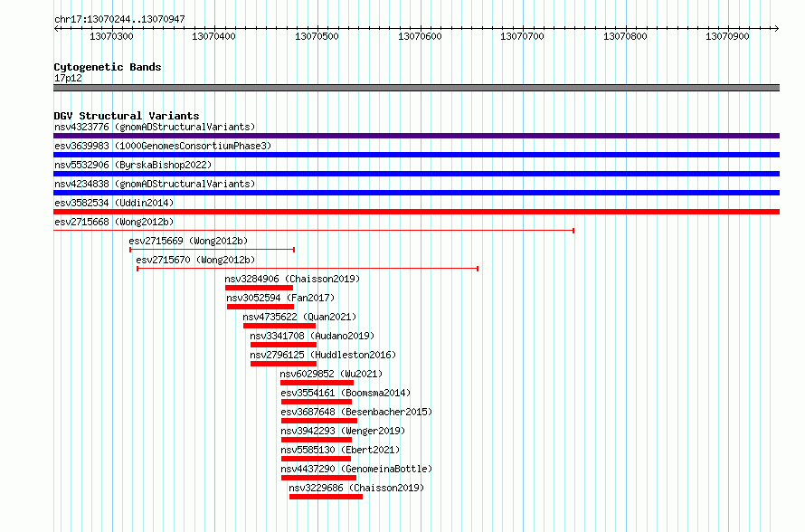
Task: Open esv3554161 Boomsma2014 label
Action: tap(346, 393)
